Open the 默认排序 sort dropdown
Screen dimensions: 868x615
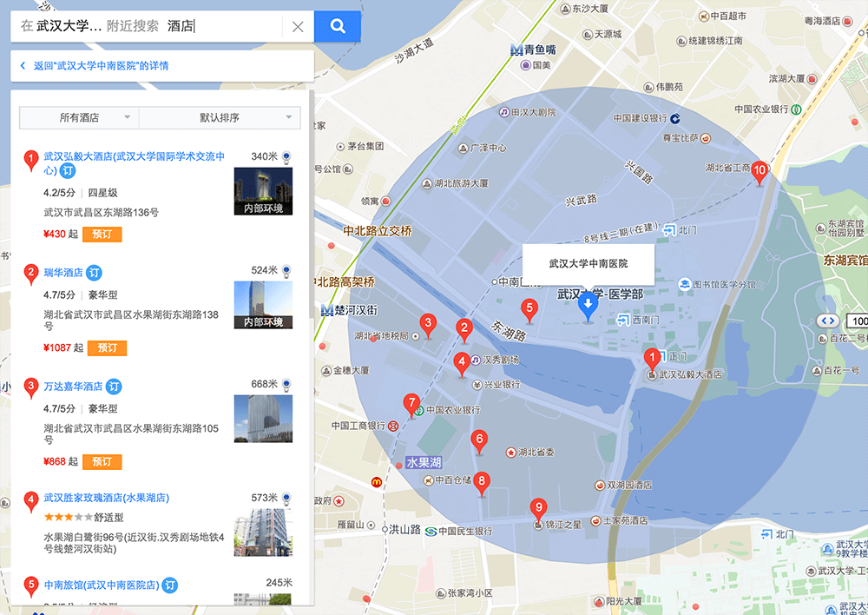(x=220, y=117)
